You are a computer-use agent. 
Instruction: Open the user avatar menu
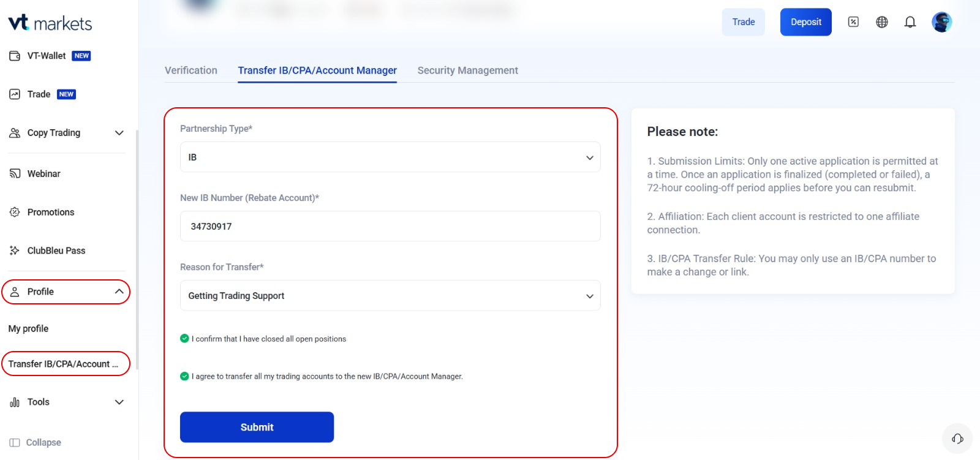942,22
